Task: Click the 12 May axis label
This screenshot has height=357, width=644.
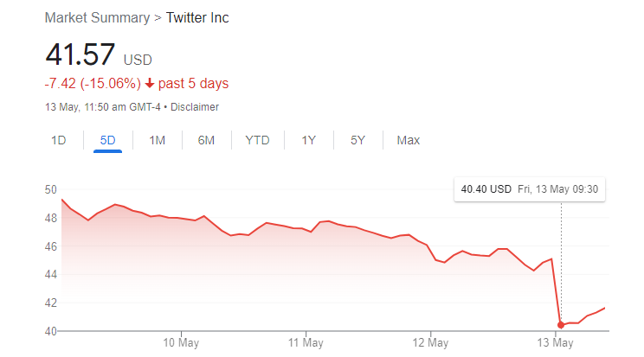Action: tap(430, 343)
